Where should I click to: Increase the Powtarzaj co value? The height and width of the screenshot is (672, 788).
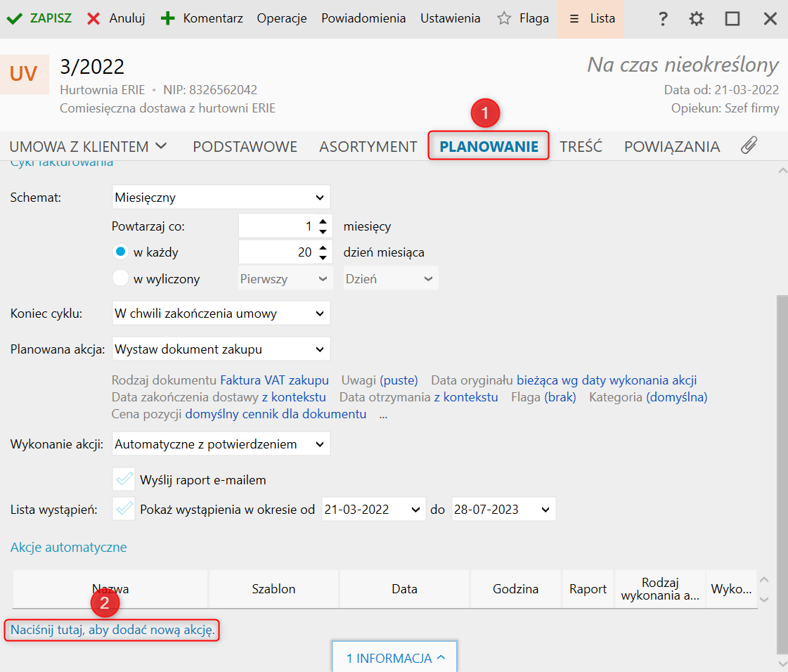point(323,221)
